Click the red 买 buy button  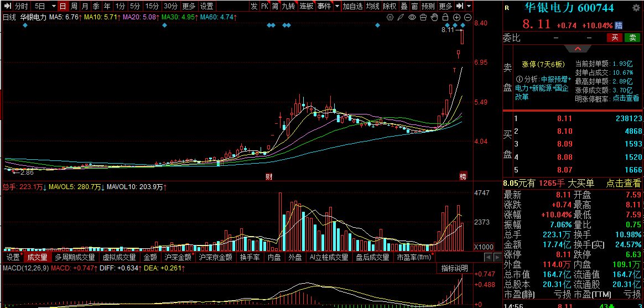tap(615, 38)
